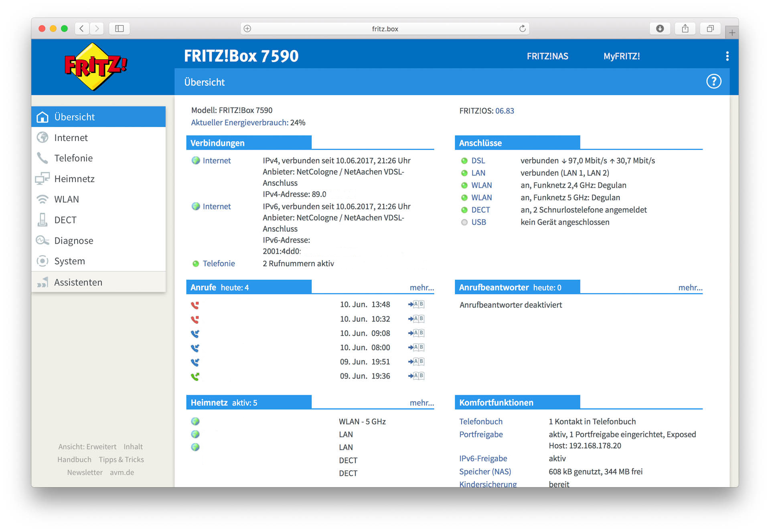The image size is (770, 532).
Task: Toggle the Safari sidebar button
Action: (x=119, y=28)
